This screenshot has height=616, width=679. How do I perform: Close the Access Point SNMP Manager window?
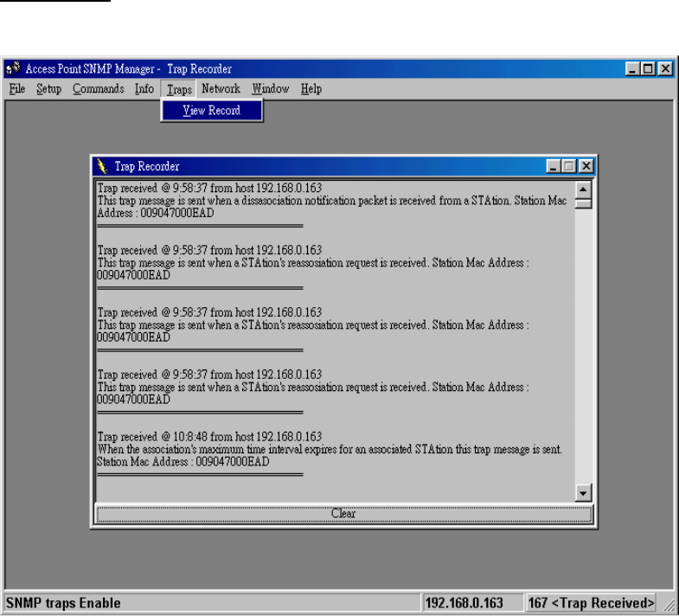[x=665, y=69]
